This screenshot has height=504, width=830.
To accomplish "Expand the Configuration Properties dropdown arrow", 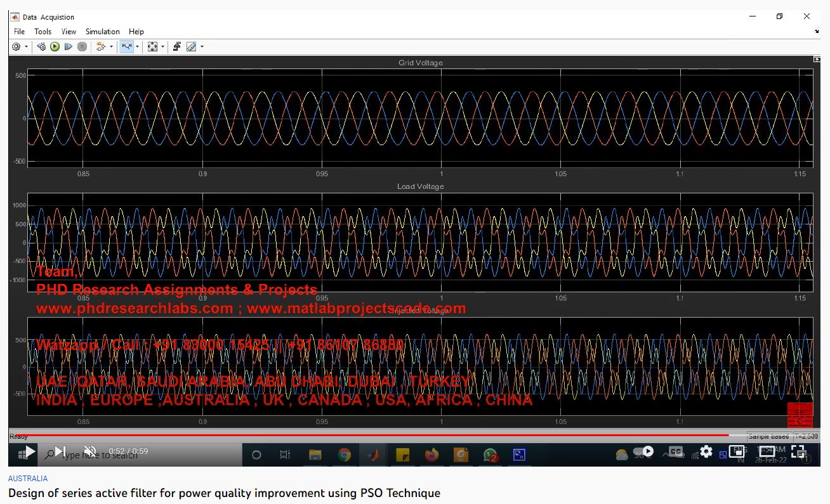I will 26,47.
